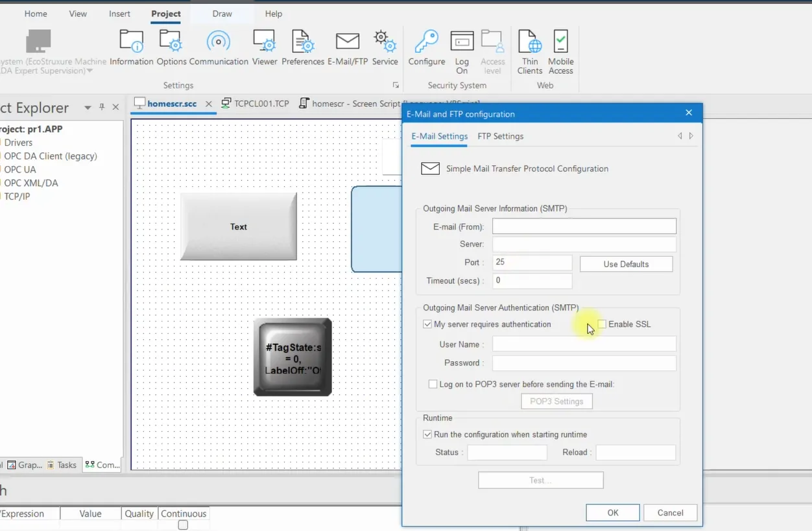
Task: Click the SMTP Server field
Action: click(584, 244)
